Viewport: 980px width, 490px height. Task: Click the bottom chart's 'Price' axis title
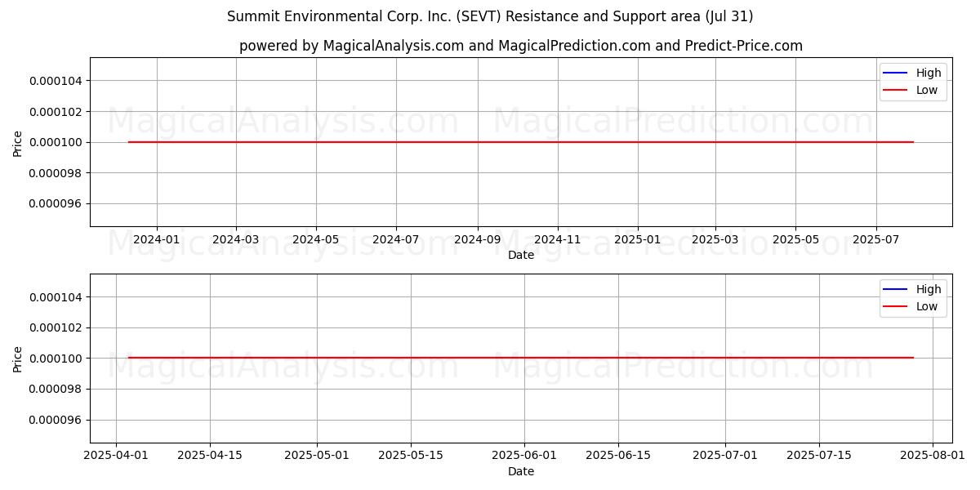coord(18,359)
